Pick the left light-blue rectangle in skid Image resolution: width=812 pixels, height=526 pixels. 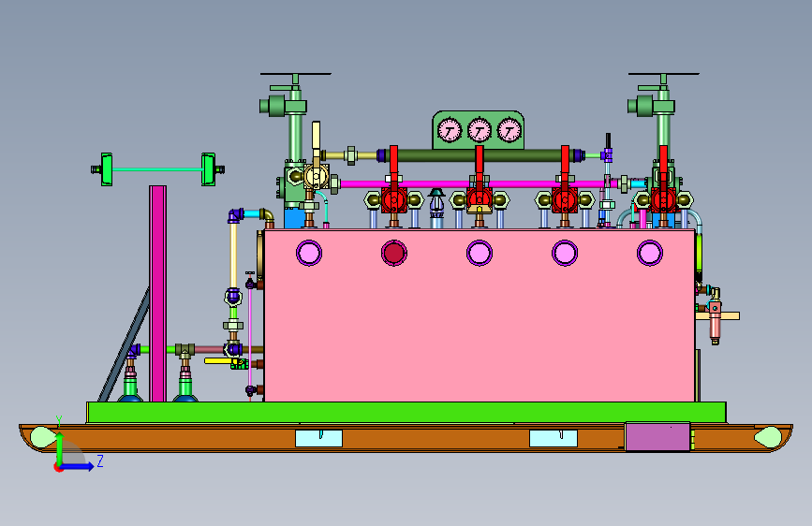pos(318,438)
